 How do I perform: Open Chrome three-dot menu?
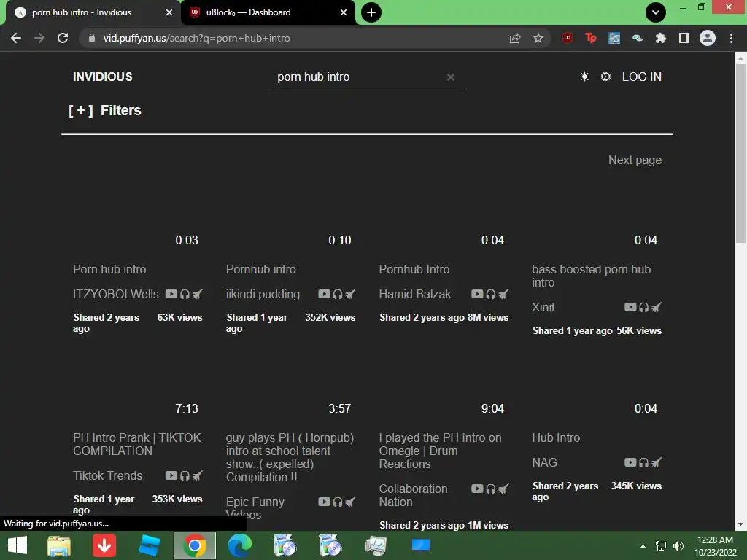click(731, 38)
